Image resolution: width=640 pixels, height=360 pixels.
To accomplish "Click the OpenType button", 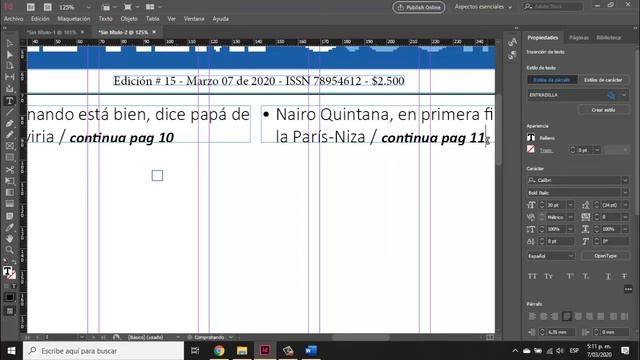I will 605,256.
